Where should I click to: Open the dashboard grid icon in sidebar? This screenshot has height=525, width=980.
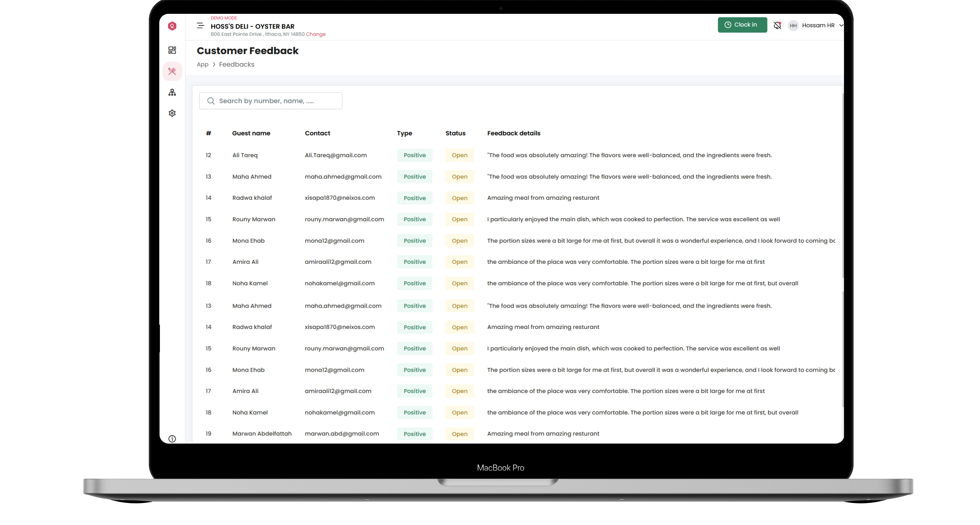tap(172, 50)
